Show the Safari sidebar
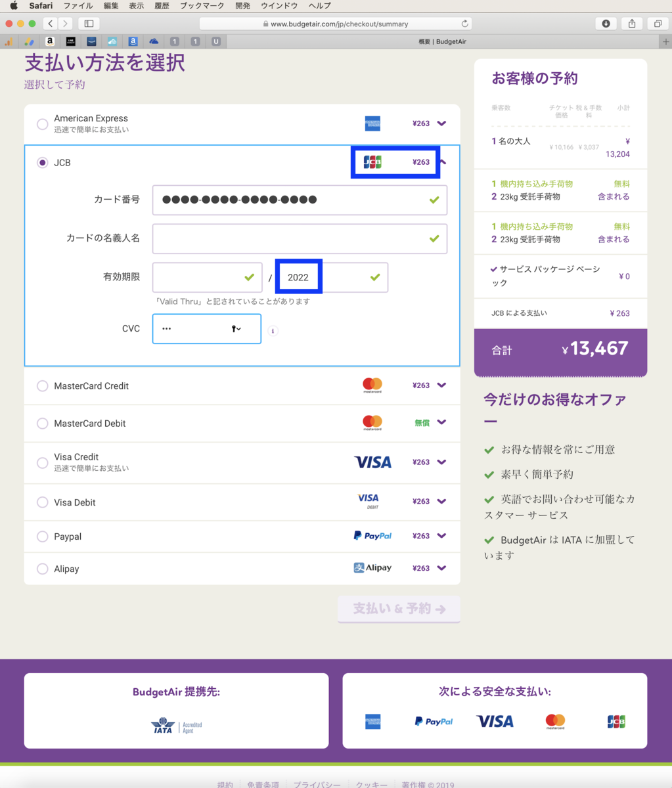This screenshot has height=788, width=672. point(89,24)
